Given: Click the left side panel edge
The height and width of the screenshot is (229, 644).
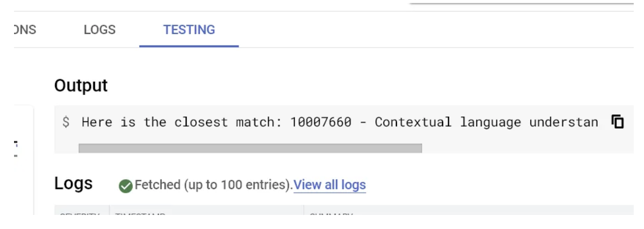Looking at the screenshot, I should pyautogui.click(x=24, y=161).
